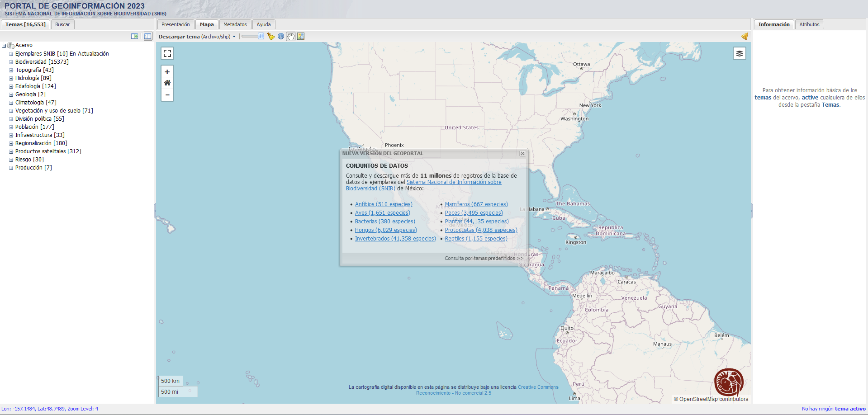Click the fullscreen map icon
This screenshot has width=868, height=415.
(167, 53)
